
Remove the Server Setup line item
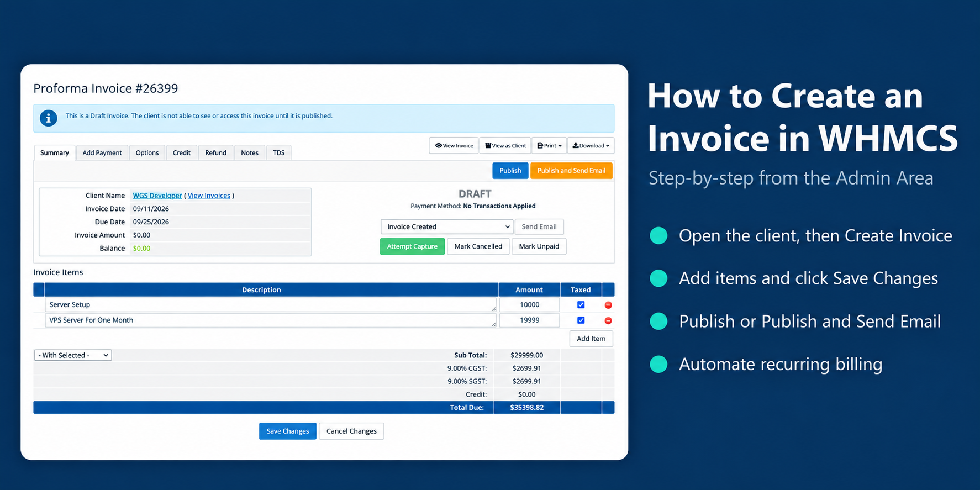click(608, 305)
